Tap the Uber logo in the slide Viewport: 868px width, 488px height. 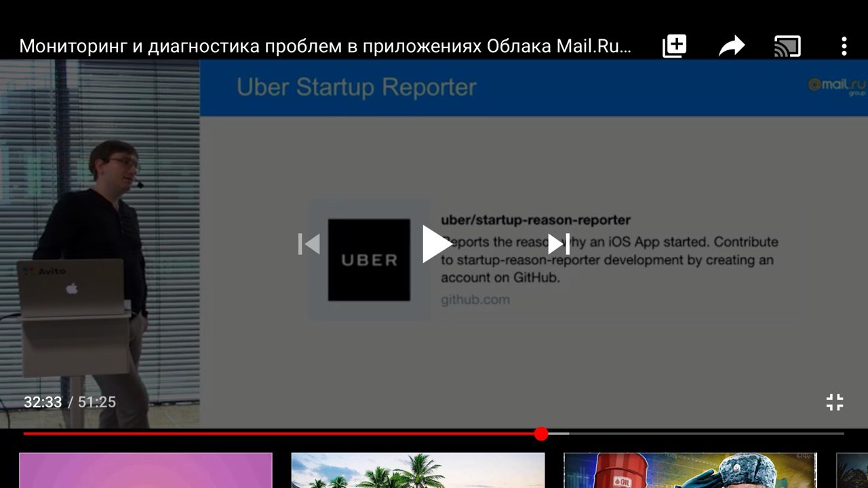(369, 260)
